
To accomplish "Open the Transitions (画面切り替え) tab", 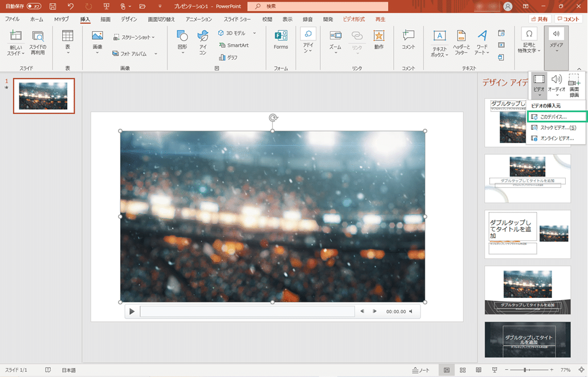I will 161,19.
